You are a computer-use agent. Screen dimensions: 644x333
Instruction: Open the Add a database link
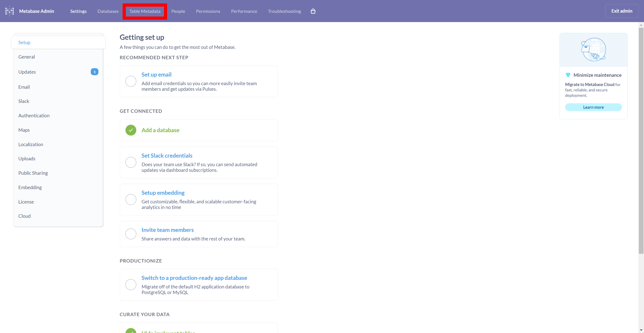click(160, 130)
